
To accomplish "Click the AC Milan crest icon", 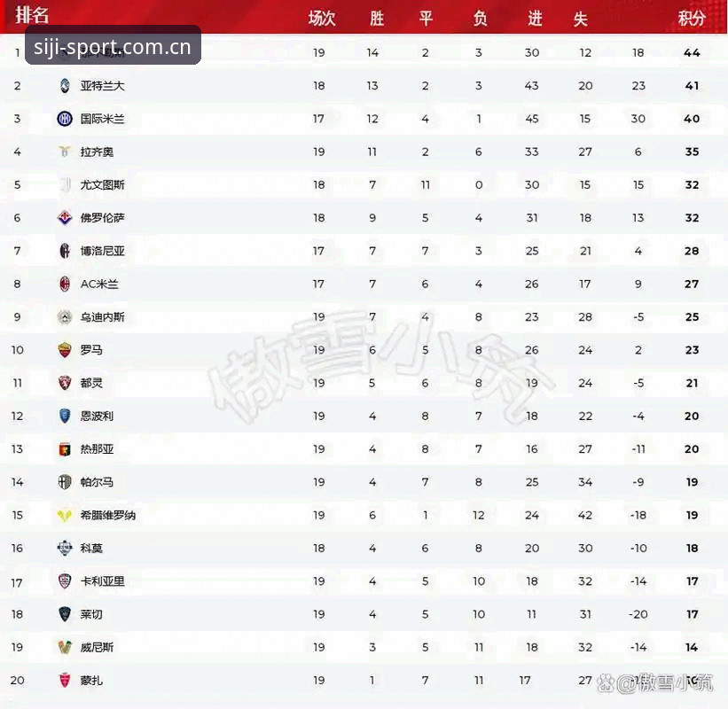I will click(x=65, y=284).
